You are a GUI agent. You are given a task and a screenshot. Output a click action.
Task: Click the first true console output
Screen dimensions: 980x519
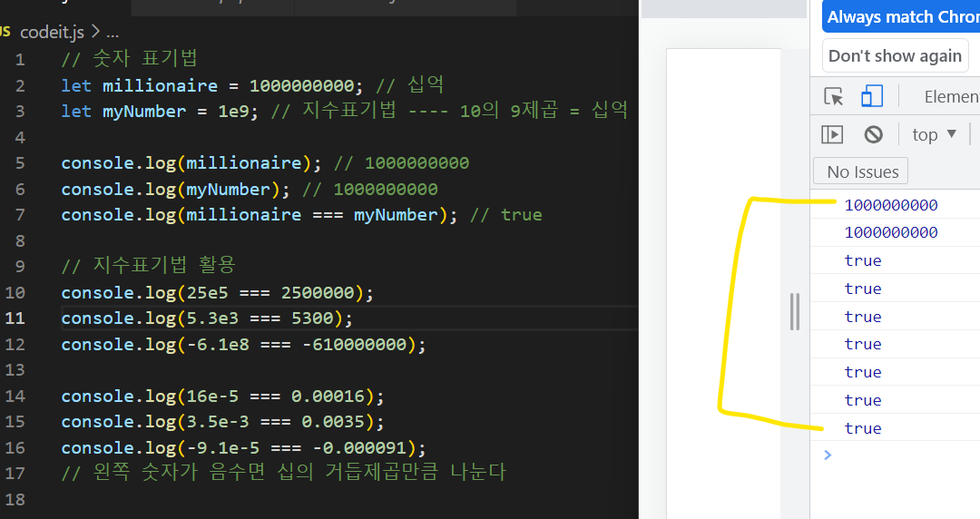[863, 260]
